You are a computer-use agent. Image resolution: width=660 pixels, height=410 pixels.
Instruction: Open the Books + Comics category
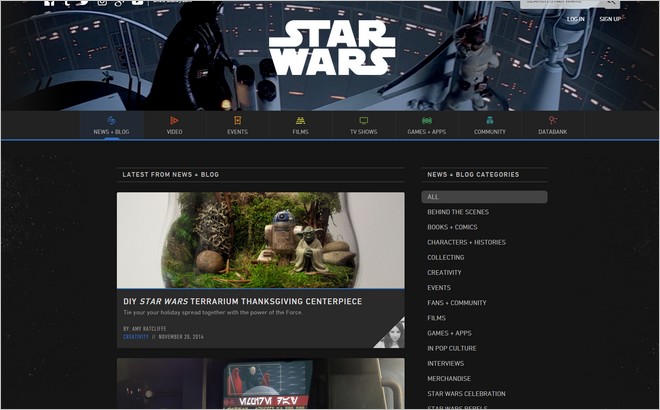(x=452, y=227)
